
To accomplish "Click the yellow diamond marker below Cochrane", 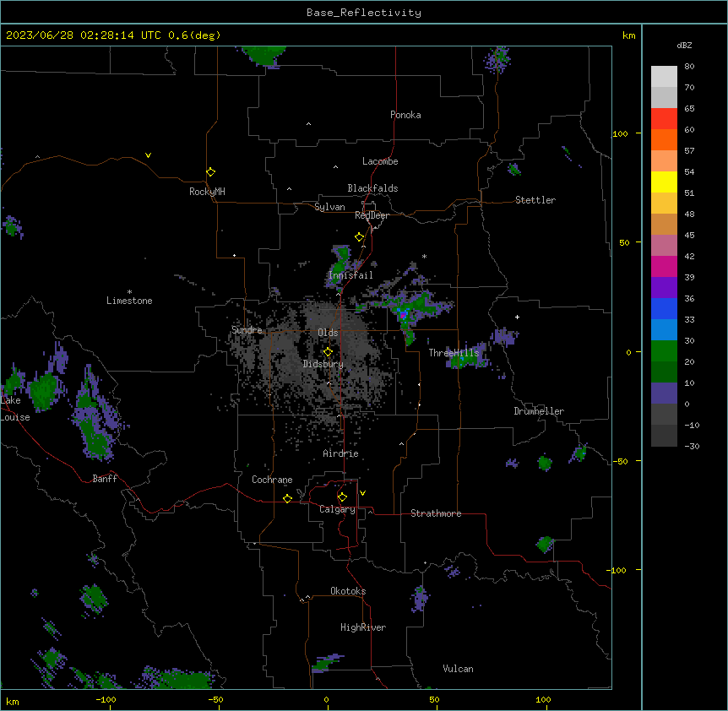I will tap(287, 498).
